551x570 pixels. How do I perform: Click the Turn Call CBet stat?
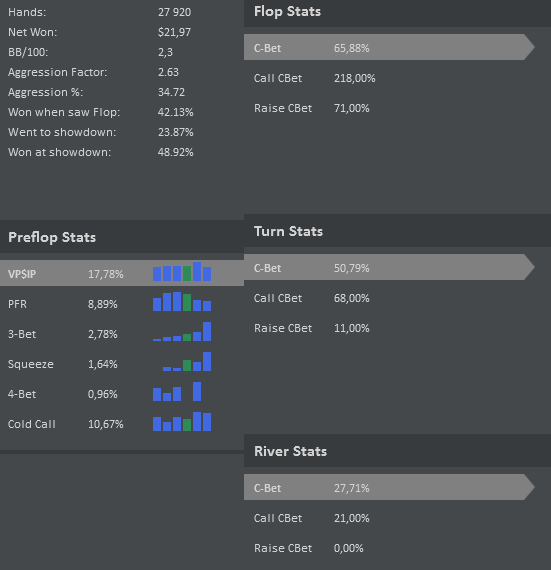(312, 298)
